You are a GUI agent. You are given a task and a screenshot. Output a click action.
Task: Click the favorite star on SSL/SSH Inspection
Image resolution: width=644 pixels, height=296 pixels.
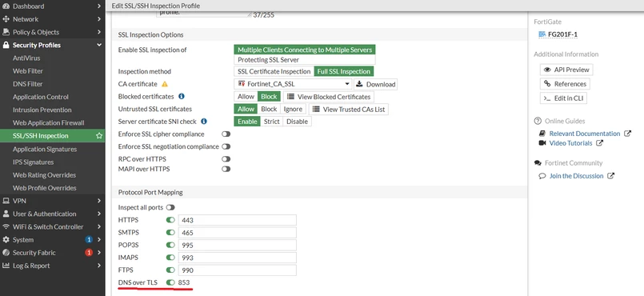(x=99, y=135)
